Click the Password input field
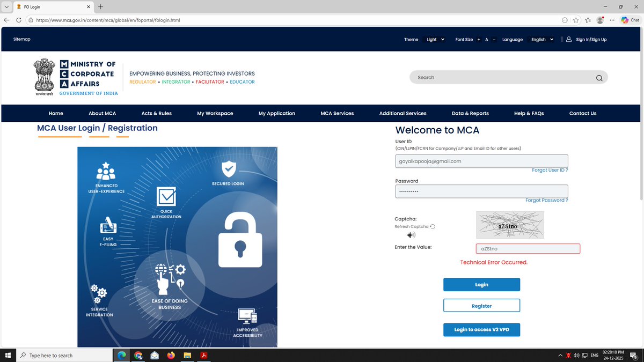Viewport: 644px width, 362px height. pos(481,191)
